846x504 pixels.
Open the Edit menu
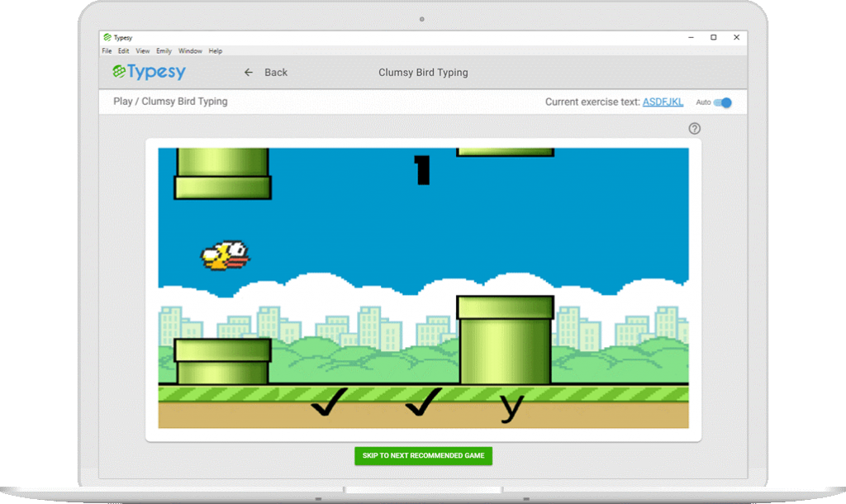point(124,50)
